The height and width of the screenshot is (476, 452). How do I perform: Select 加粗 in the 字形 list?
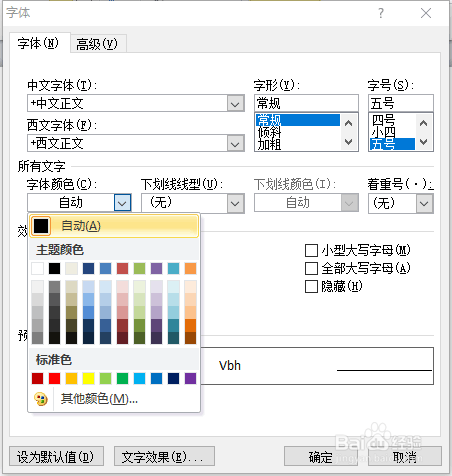tap(269, 145)
